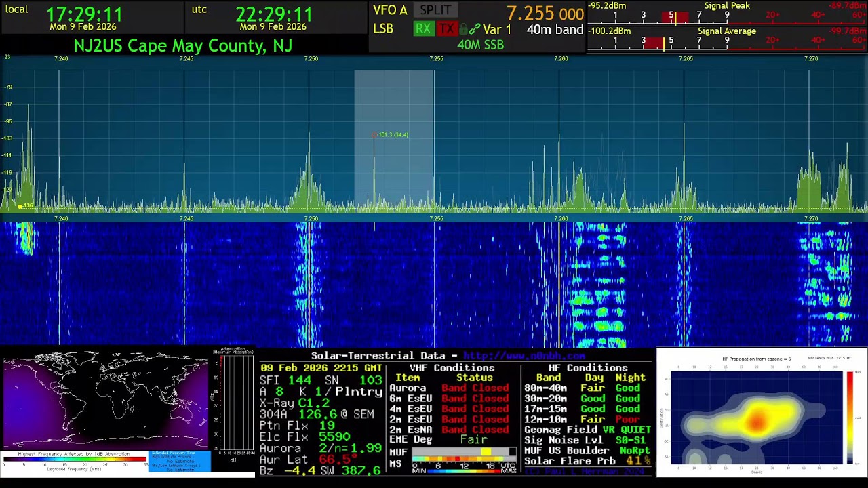Open the 40m band selector
The width and height of the screenshot is (868, 488).
point(555,30)
